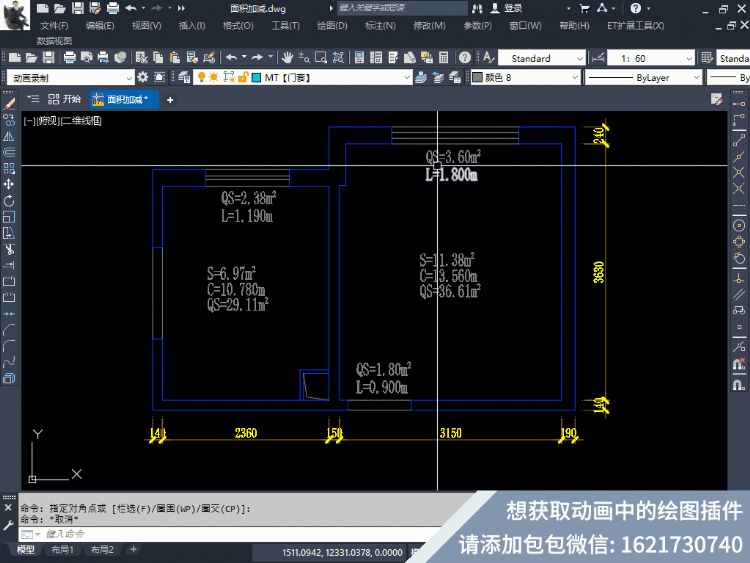Toggle the lock on MT layer

(x=243, y=77)
